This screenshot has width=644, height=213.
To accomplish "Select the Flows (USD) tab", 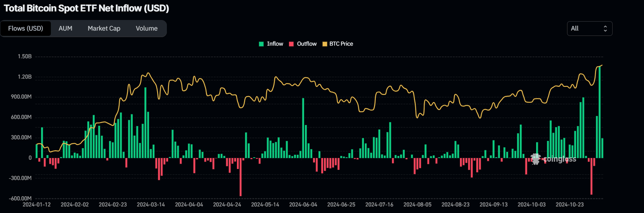I will 26,29.
